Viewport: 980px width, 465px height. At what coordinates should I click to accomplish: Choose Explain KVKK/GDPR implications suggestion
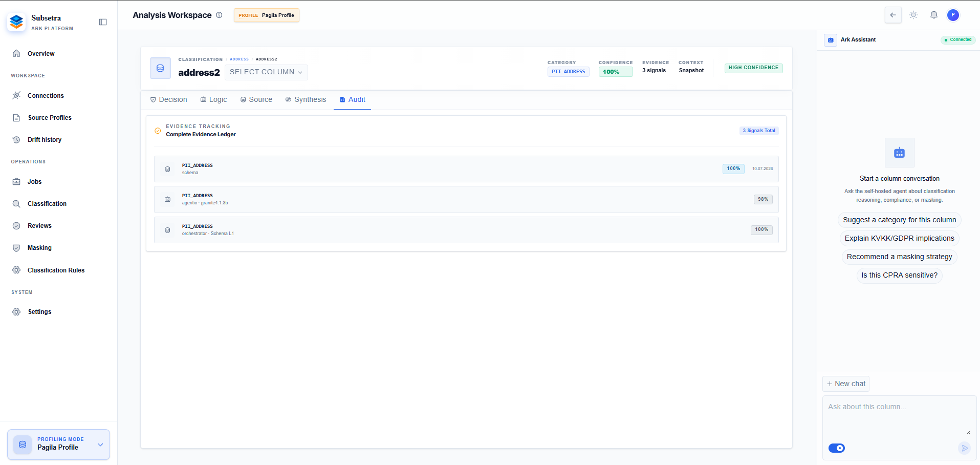point(900,238)
